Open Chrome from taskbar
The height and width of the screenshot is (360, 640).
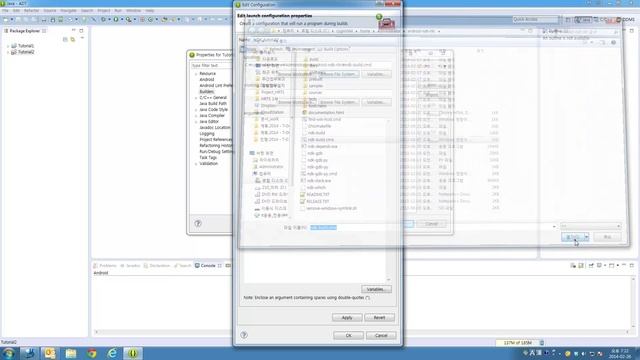point(91,353)
